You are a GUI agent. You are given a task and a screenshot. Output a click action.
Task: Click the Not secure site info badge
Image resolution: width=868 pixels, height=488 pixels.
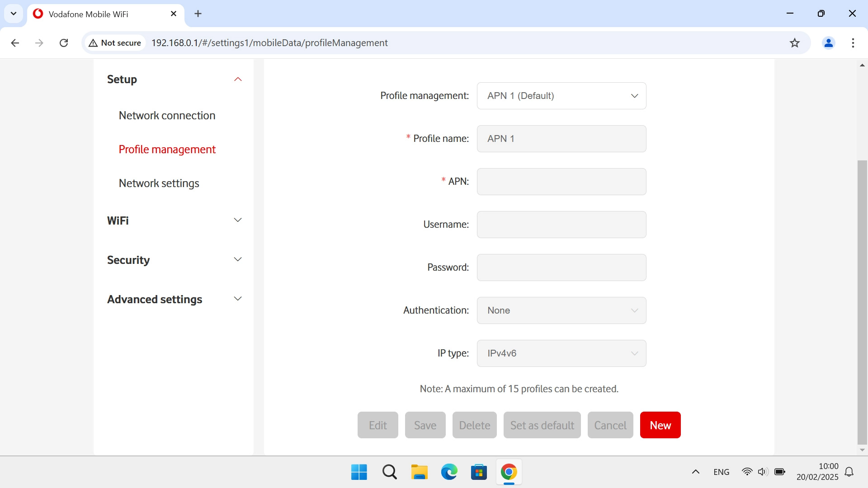click(x=115, y=43)
